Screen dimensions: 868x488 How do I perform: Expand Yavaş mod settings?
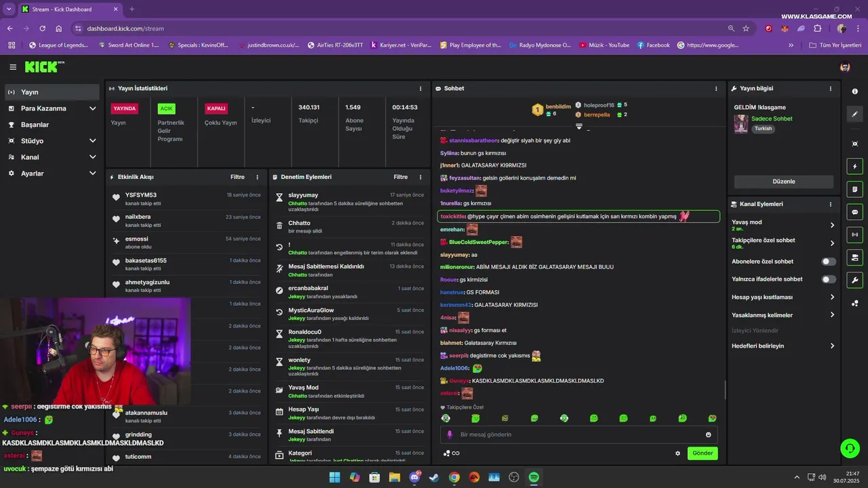[783, 225]
